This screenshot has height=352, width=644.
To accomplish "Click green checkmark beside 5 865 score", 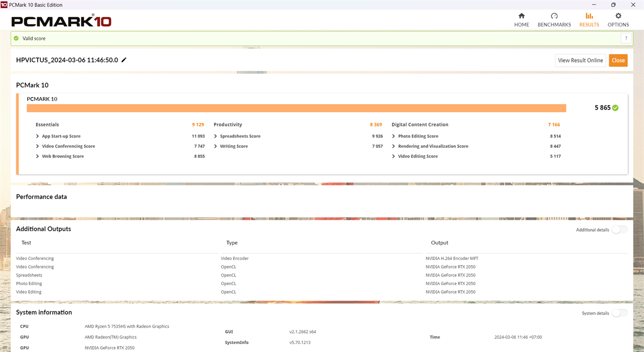I will click(x=616, y=108).
